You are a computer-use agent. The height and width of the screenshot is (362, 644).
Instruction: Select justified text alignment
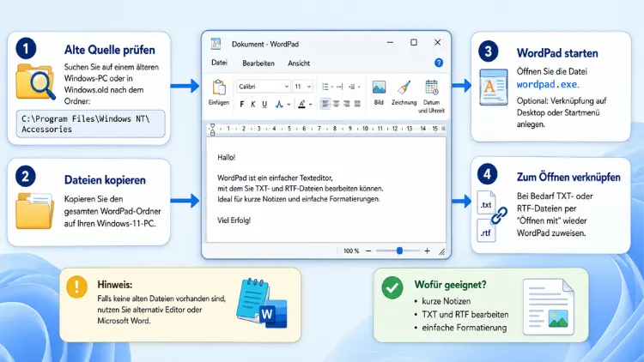coord(357,104)
